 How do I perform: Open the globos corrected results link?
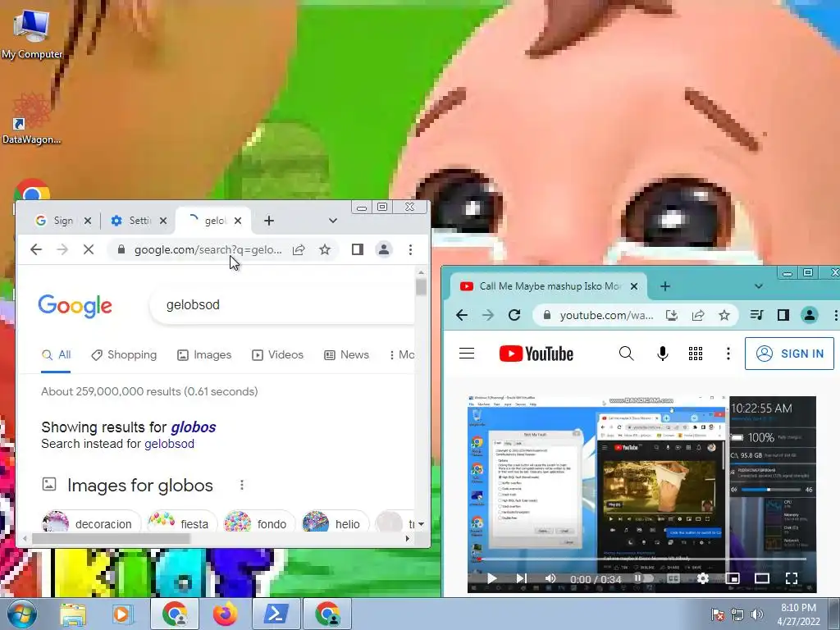(194, 427)
